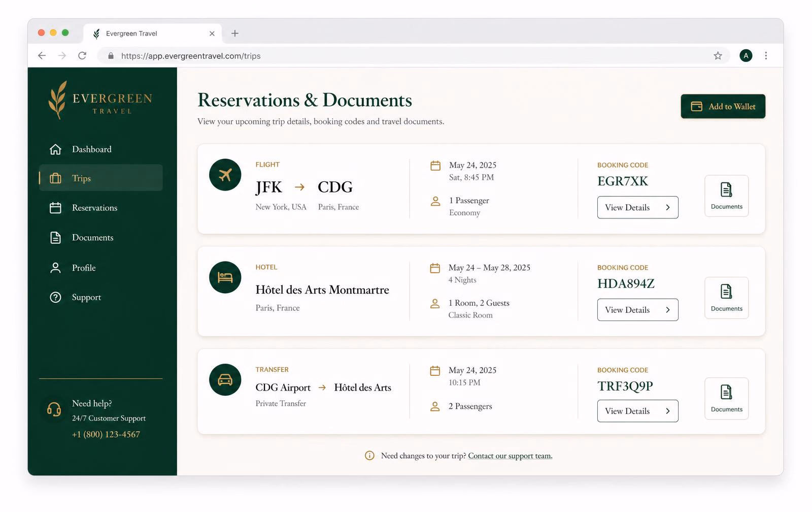The width and height of the screenshot is (812, 512).
Task: Click the calendar icon by May 24 – May 28
Action: pyautogui.click(x=435, y=268)
